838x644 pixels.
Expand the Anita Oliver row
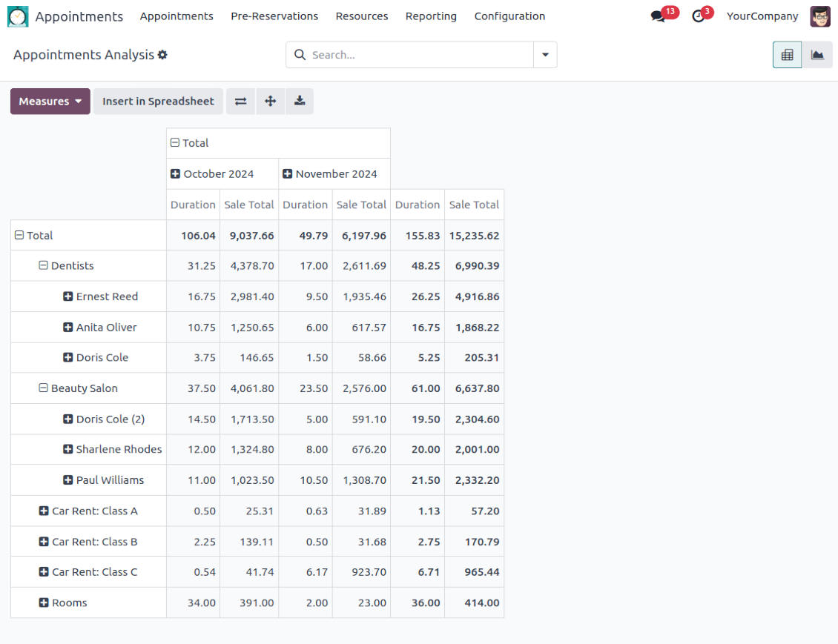click(68, 328)
